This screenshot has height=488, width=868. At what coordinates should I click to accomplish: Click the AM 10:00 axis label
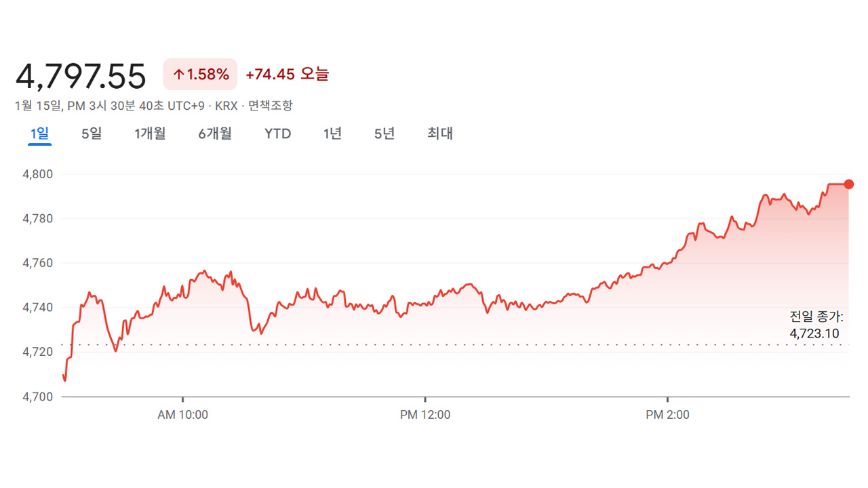pyautogui.click(x=182, y=415)
